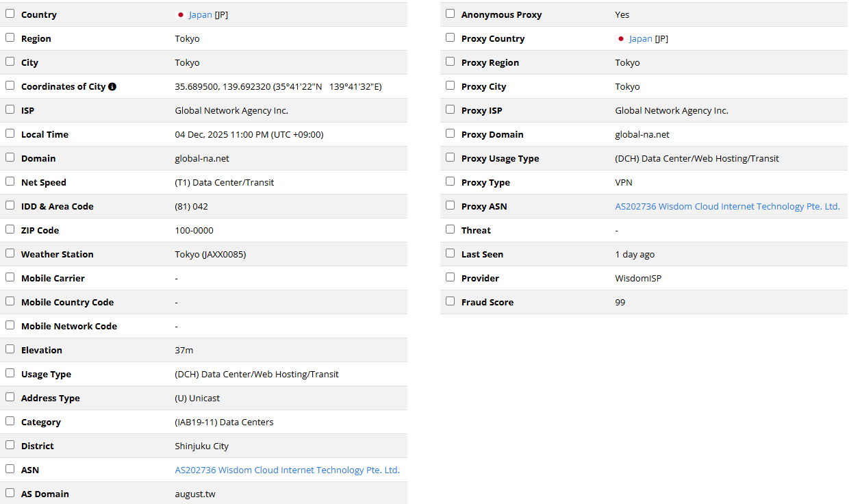Open the Japan link in Country row
Viewport: 849px width, 504px height.
pyautogui.click(x=200, y=14)
